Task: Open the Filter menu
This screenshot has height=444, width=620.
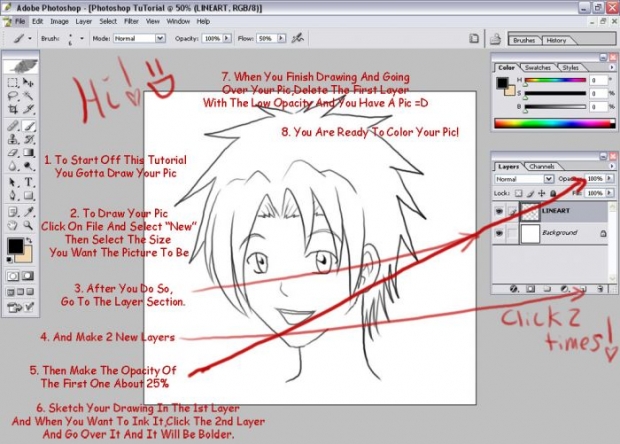Action: point(131,21)
